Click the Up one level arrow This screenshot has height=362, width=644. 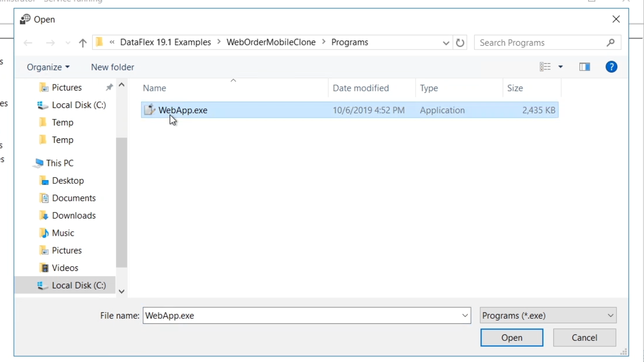click(83, 43)
